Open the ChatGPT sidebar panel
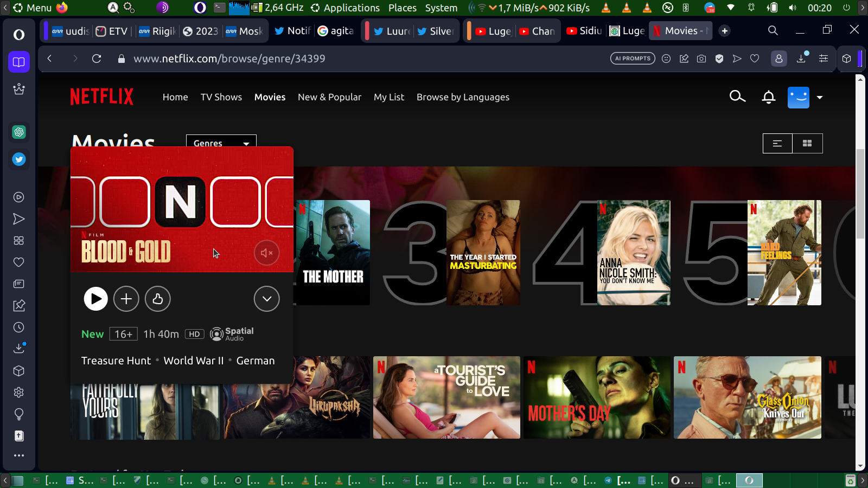The height and width of the screenshot is (488, 868). tap(19, 132)
